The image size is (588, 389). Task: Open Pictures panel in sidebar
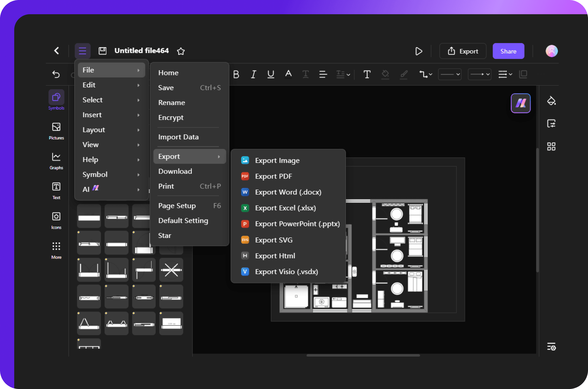click(56, 131)
